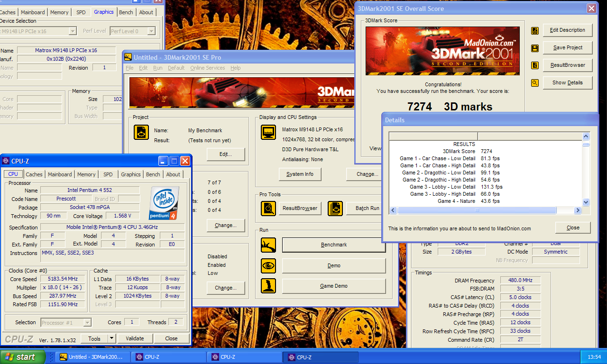Viewport: 607px width, 364px height.
Task: Click the Core Speed value field
Action: (63, 279)
